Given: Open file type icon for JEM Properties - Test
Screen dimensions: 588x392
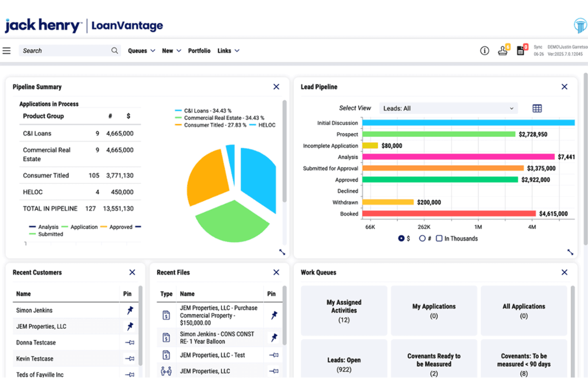Looking at the screenshot, I should pyautogui.click(x=166, y=355).
